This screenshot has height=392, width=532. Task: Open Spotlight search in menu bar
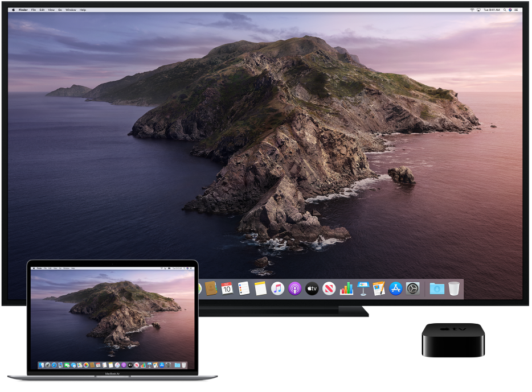coord(505,10)
